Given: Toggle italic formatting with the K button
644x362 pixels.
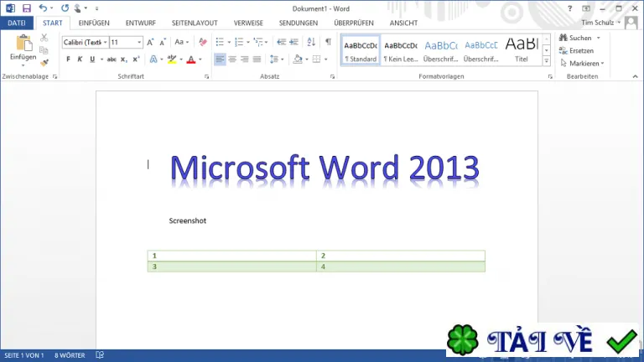Looking at the screenshot, I should 80,59.
